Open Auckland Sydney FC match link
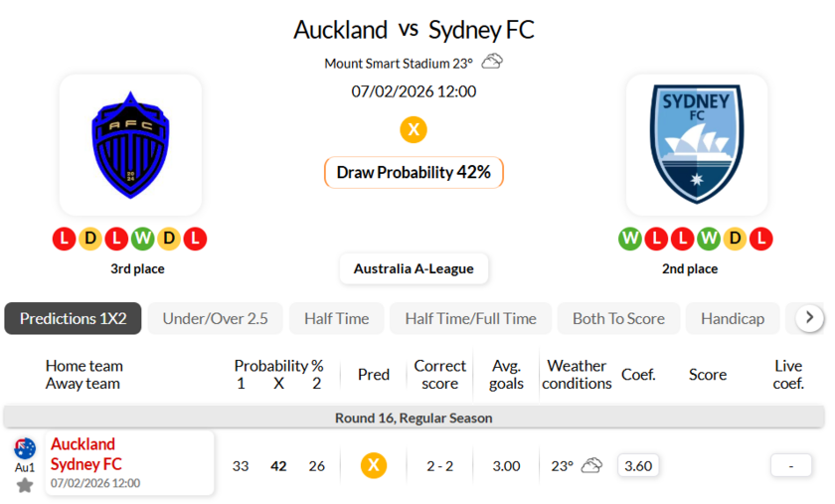The width and height of the screenshot is (835, 504). [86, 454]
